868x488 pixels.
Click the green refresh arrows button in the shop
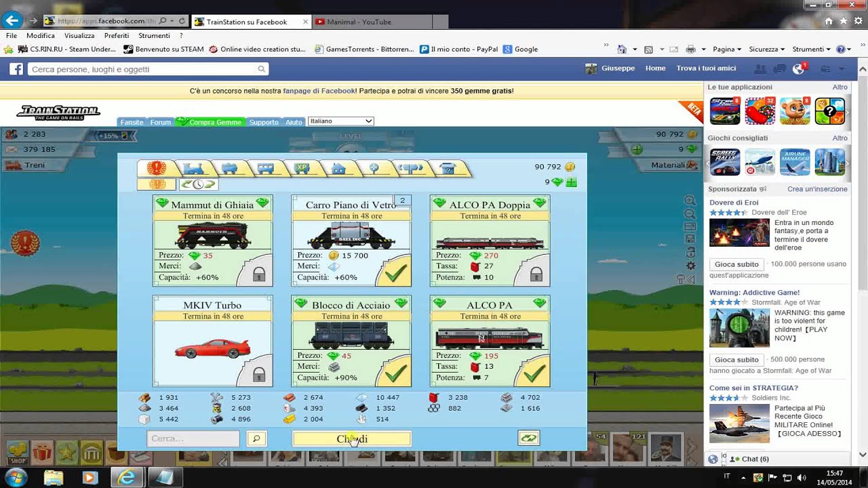[x=529, y=439]
